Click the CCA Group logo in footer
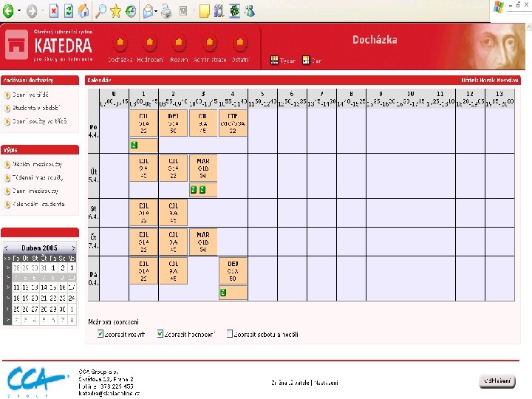 coord(38,381)
